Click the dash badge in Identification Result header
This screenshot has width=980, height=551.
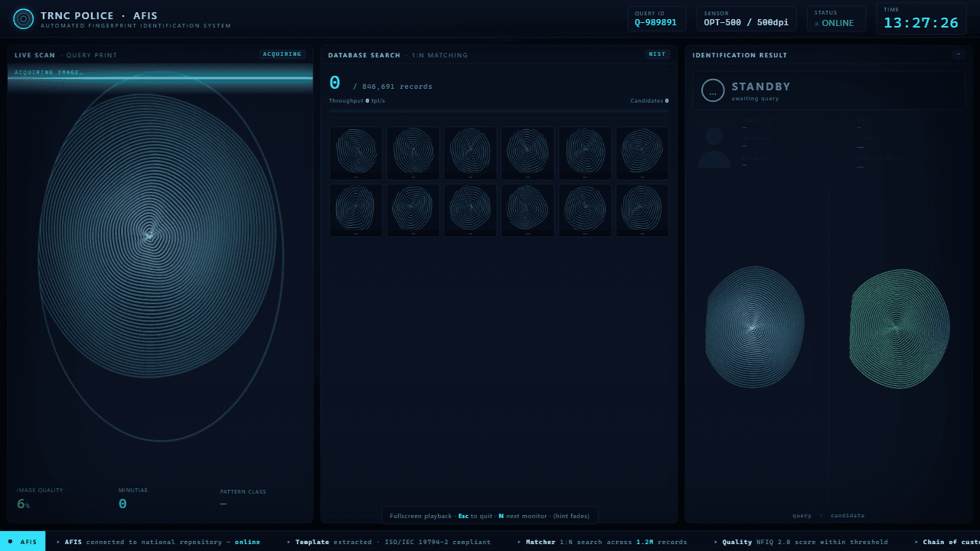pyautogui.click(x=959, y=54)
